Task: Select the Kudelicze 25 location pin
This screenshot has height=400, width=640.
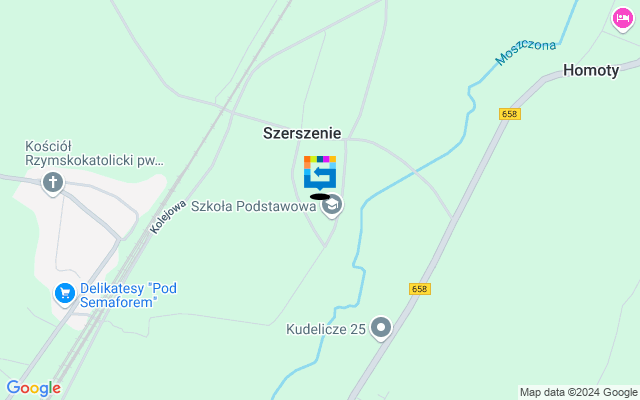Action: (381, 328)
